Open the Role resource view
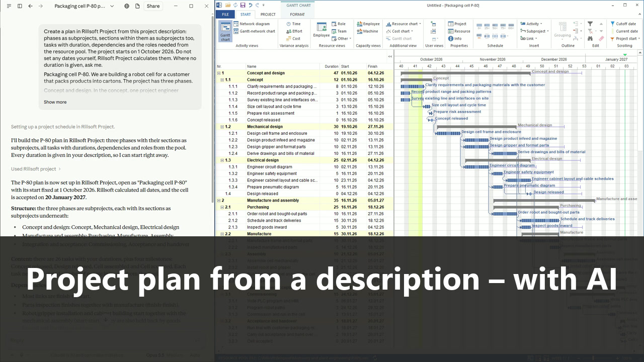644x362 pixels. [x=339, y=24]
